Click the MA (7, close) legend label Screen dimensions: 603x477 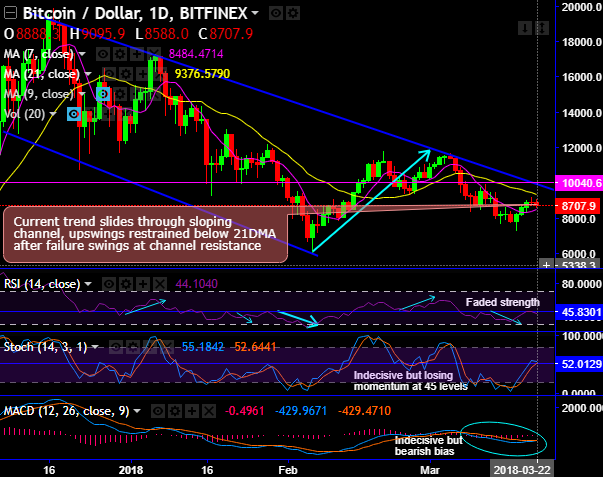click(x=38, y=54)
